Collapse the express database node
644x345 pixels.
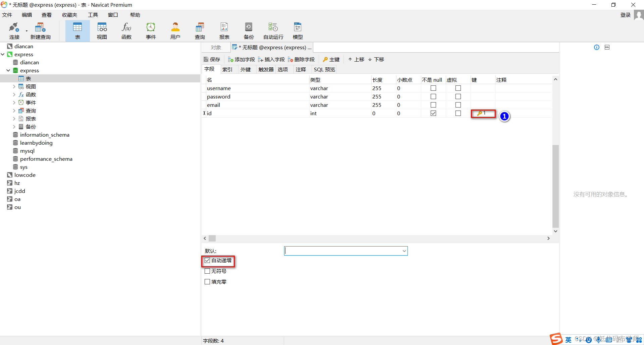tap(8, 70)
